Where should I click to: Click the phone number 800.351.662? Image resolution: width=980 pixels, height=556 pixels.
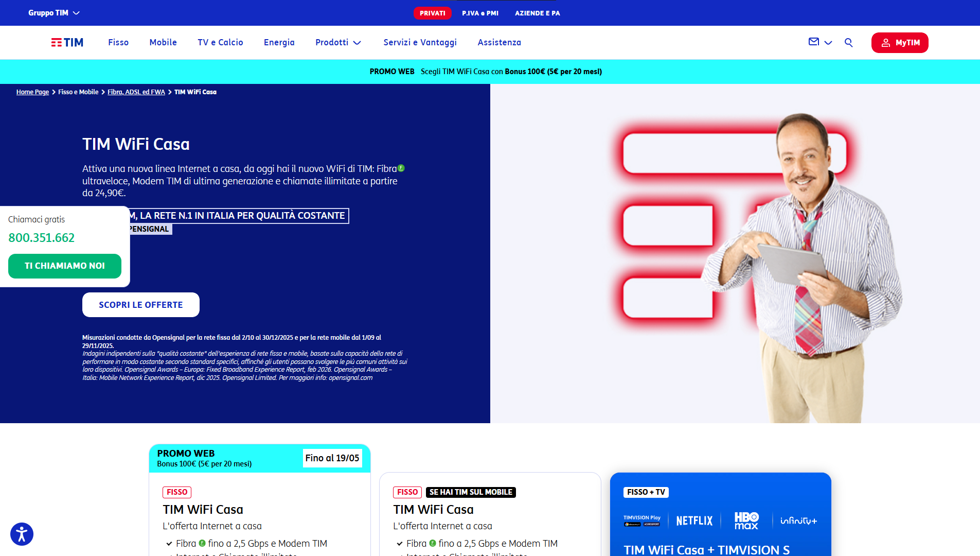(42, 237)
